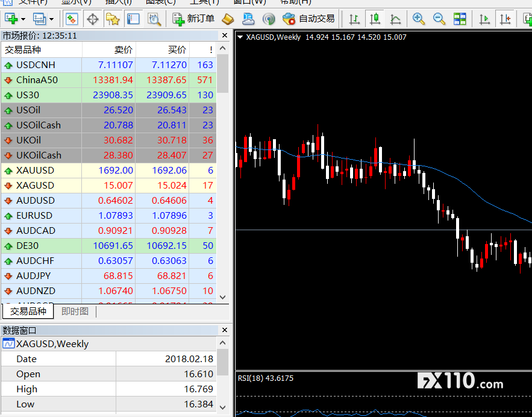Click the 卖价 column header

coord(108,50)
